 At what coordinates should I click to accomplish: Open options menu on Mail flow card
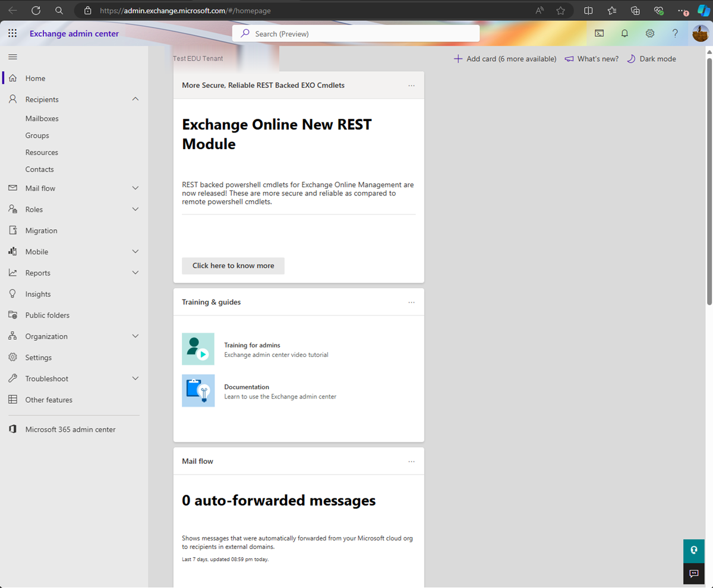(412, 461)
